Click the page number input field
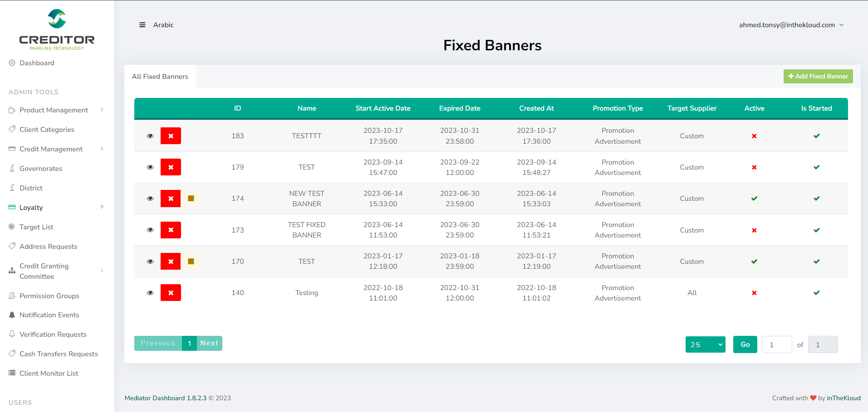The image size is (868, 412). point(777,344)
